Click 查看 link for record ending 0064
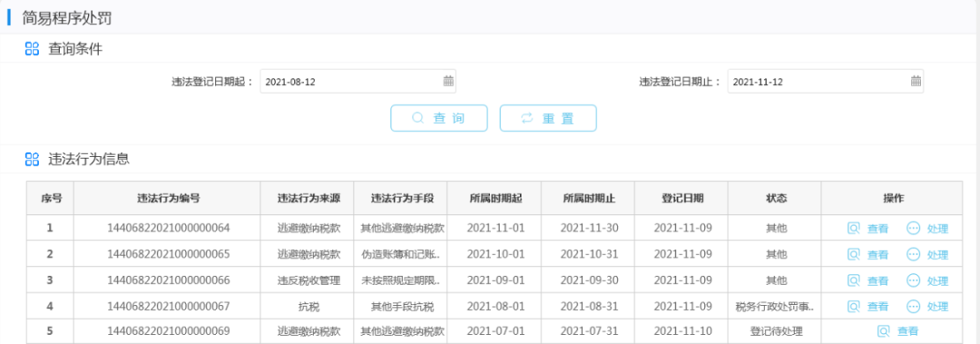The image size is (980, 344). pos(877,229)
